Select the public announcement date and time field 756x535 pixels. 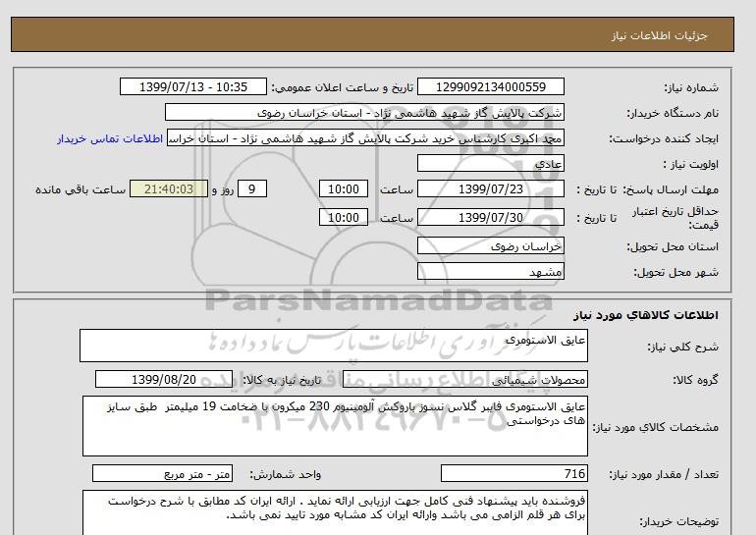[197, 87]
